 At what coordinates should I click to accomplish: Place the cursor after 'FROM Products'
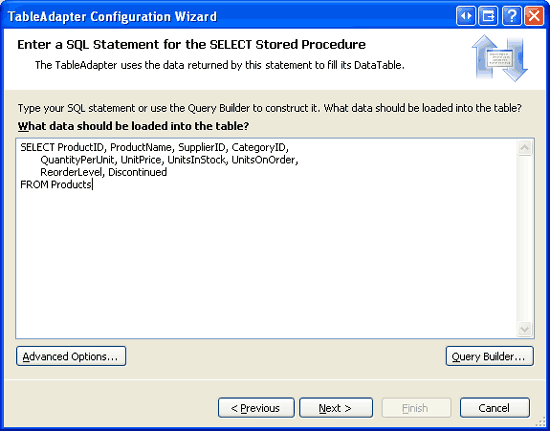[92, 184]
